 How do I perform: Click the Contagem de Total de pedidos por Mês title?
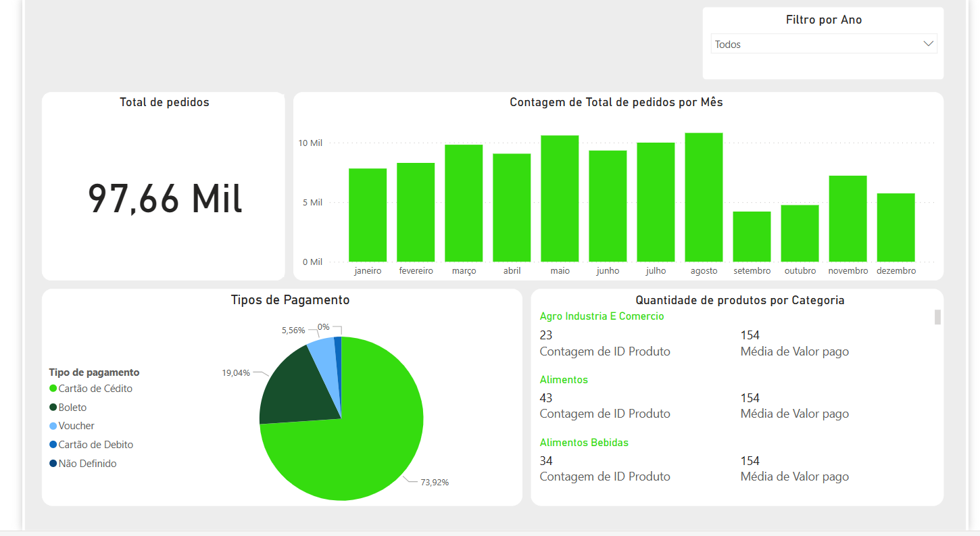coord(616,103)
